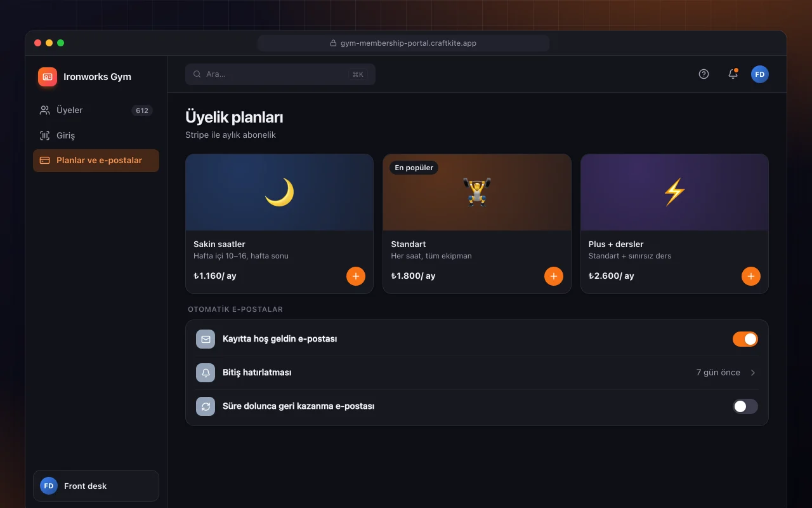Click the gym-membership-portal.craftkite.app URL
812x508 pixels.
tap(409, 43)
